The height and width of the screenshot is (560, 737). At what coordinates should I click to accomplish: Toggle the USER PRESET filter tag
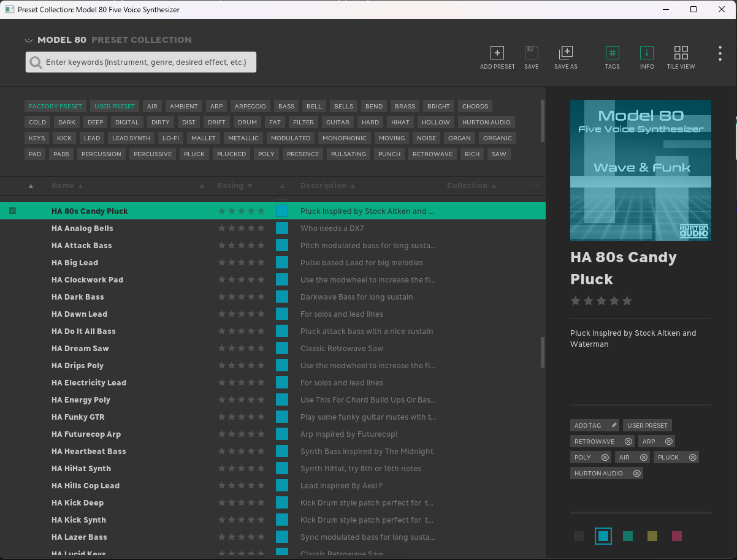pyautogui.click(x=115, y=106)
